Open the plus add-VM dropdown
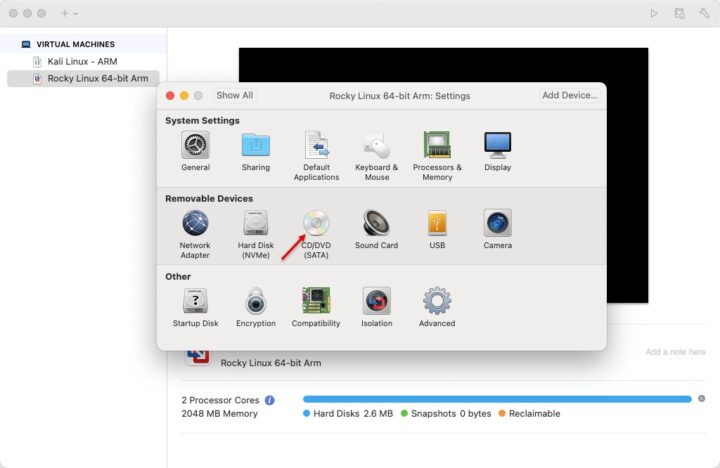 point(69,13)
